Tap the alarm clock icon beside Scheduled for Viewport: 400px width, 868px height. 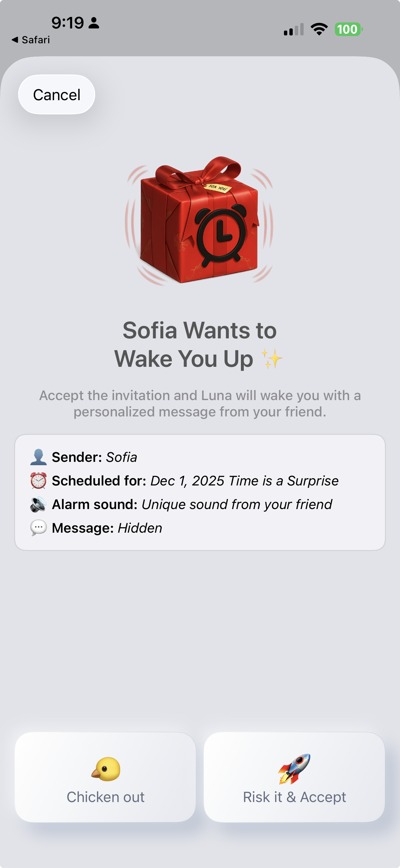pos(38,481)
